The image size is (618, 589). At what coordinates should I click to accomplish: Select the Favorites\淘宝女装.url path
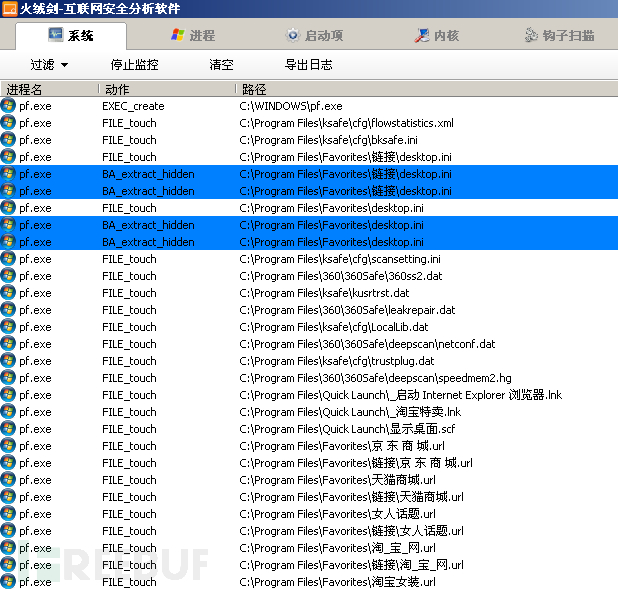pyautogui.click(x=337, y=582)
